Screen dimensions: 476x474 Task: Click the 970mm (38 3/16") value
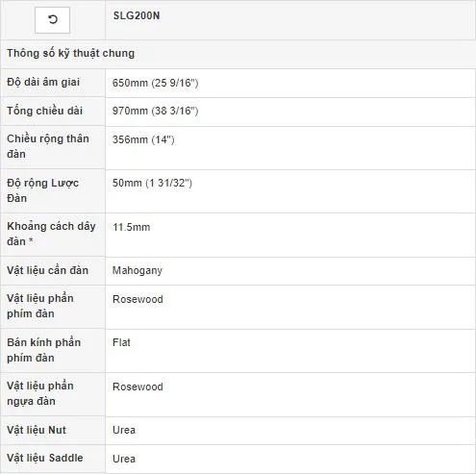click(156, 111)
